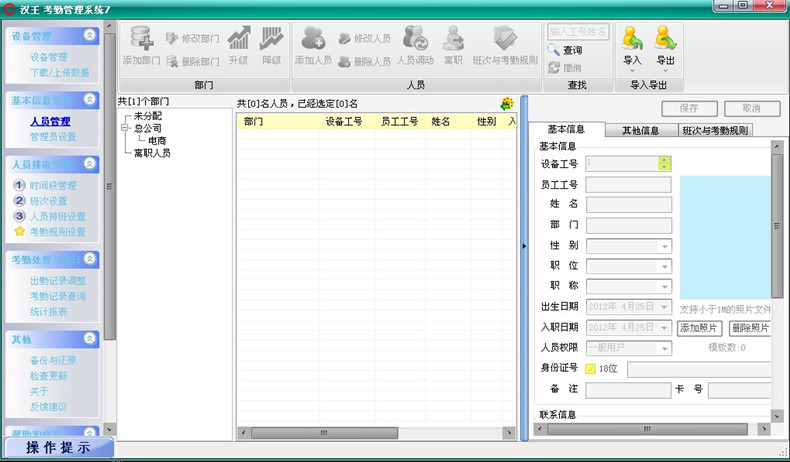Click the panel collapse arrow on the vertical splitter
The image size is (790, 462).
524,246
